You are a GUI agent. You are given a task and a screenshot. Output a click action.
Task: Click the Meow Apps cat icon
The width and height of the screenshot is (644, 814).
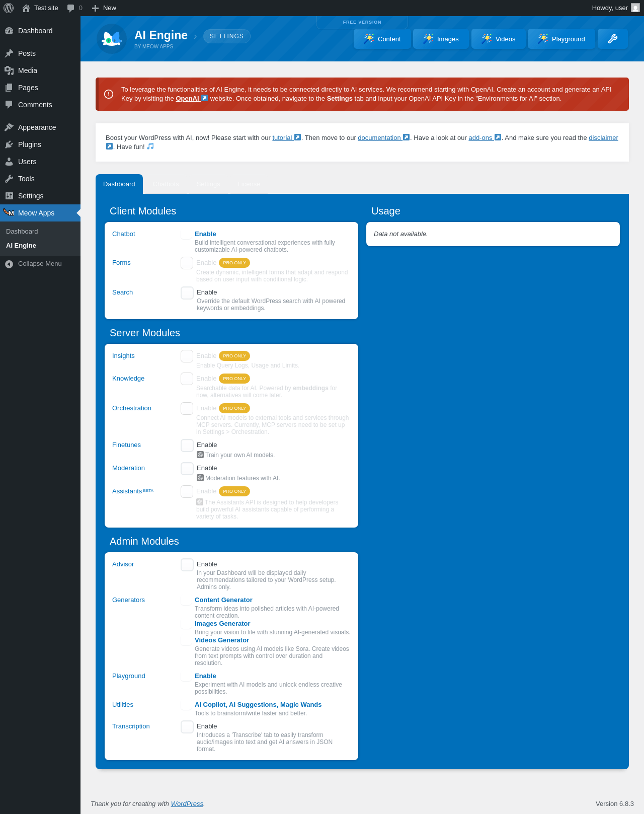click(x=9, y=212)
